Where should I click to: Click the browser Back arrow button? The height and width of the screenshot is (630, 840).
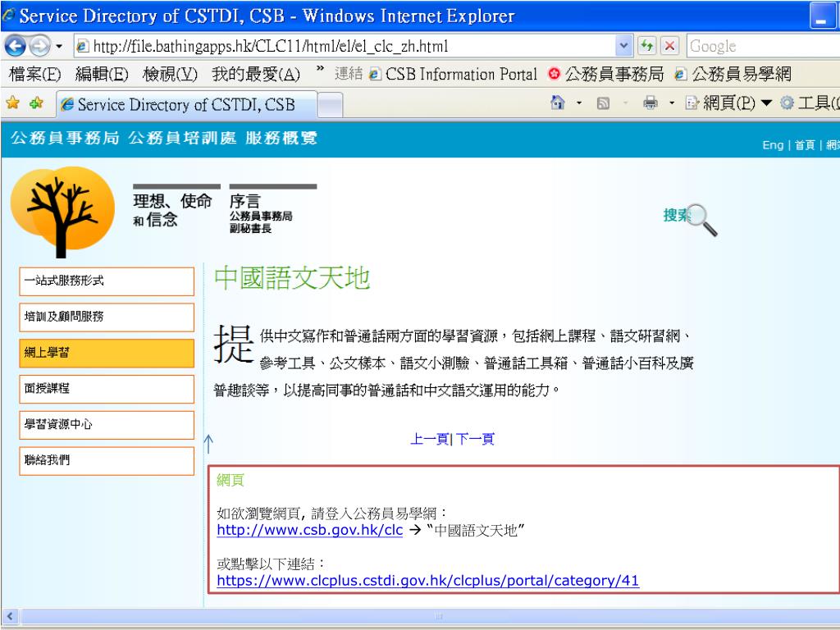pyautogui.click(x=15, y=47)
